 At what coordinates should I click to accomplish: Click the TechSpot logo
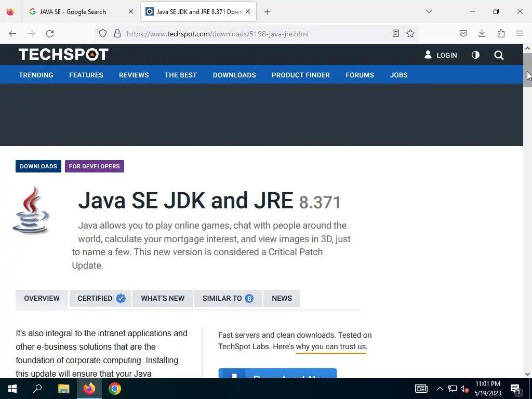click(63, 54)
